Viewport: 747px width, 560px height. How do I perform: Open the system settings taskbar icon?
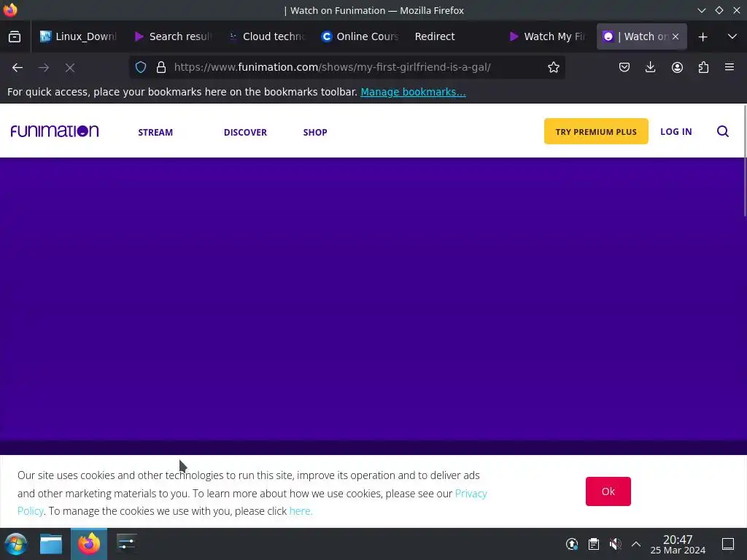[x=127, y=543]
